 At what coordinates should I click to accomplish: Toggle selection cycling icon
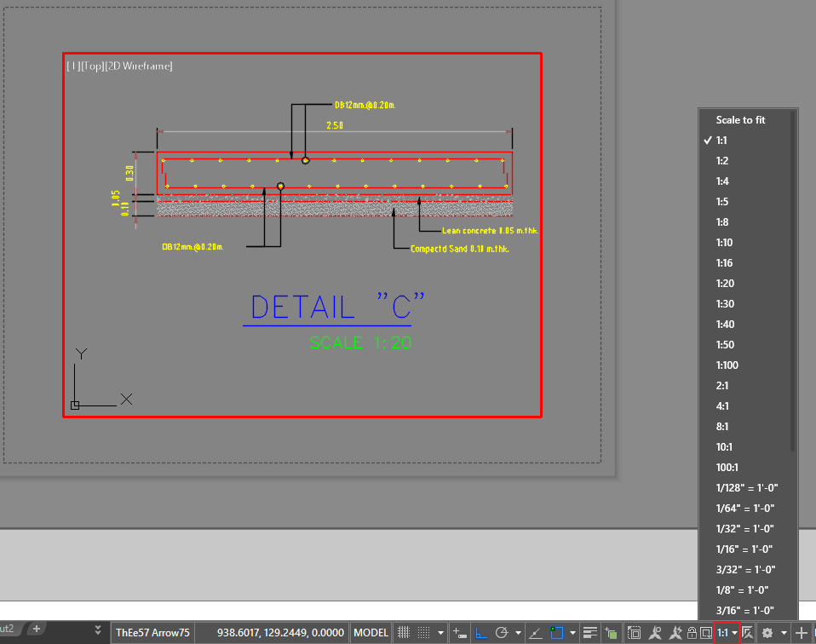pos(635,632)
